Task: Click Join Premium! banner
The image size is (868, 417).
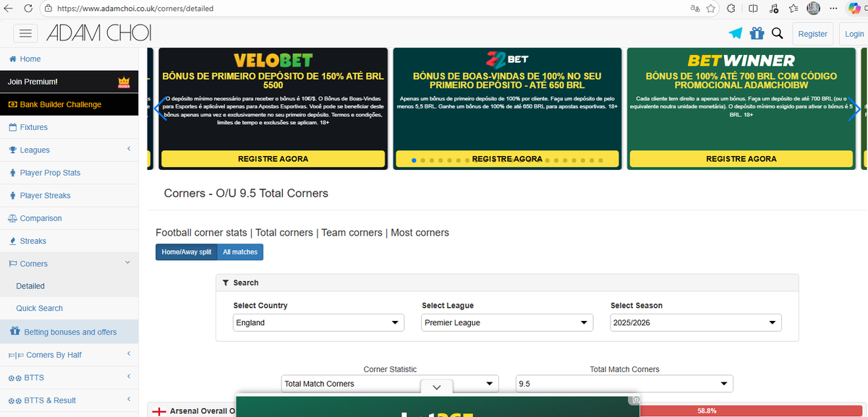Action: pyautogui.click(x=69, y=82)
